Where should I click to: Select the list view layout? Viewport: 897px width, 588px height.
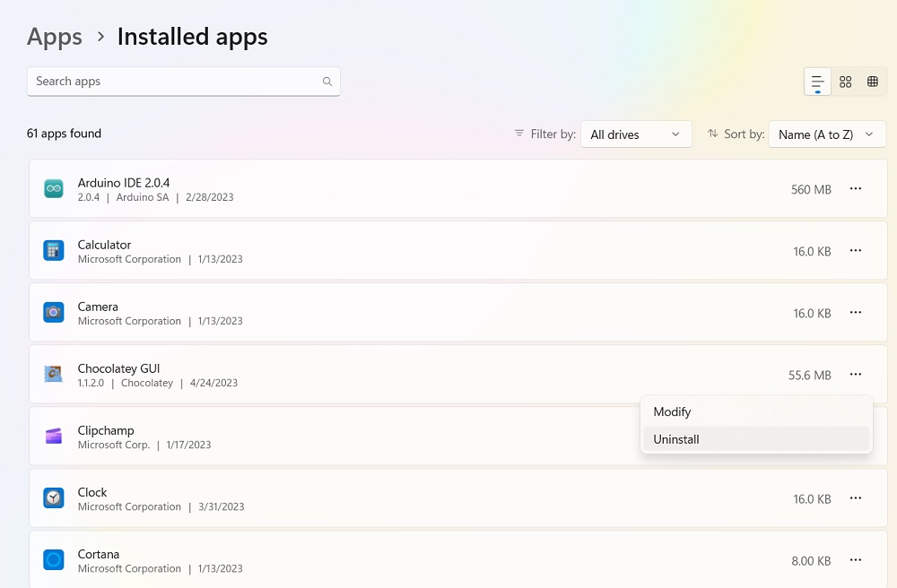(816, 81)
